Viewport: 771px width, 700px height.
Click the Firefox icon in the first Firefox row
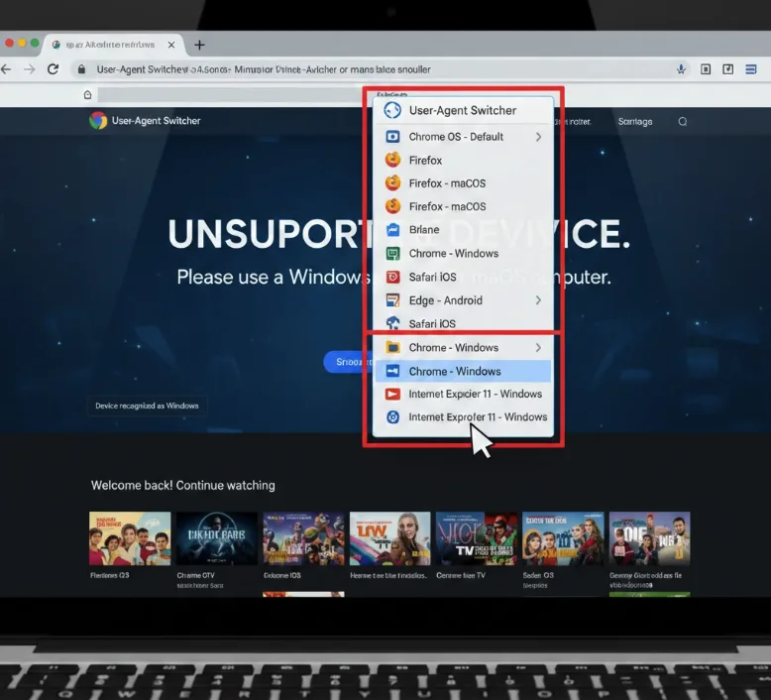[392, 160]
